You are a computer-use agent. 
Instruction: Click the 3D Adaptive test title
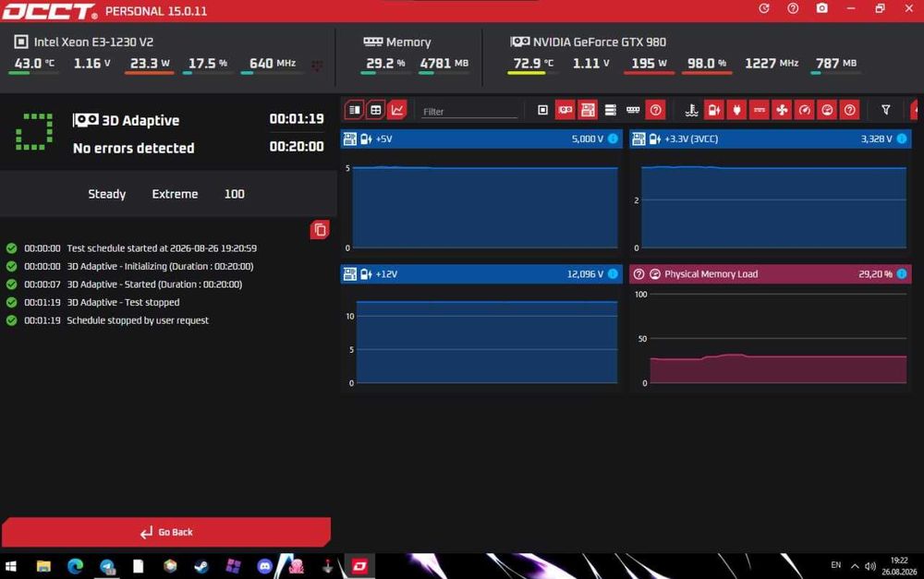[140, 120]
